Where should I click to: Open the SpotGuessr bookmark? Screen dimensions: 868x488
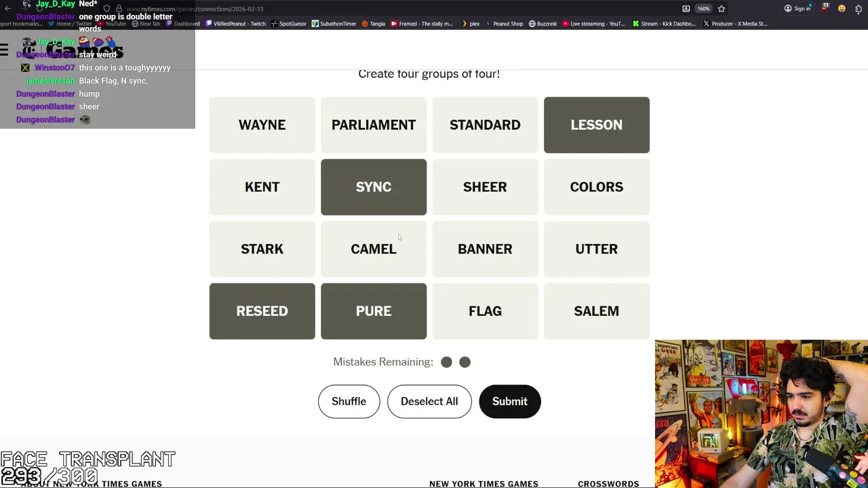point(288,24)
